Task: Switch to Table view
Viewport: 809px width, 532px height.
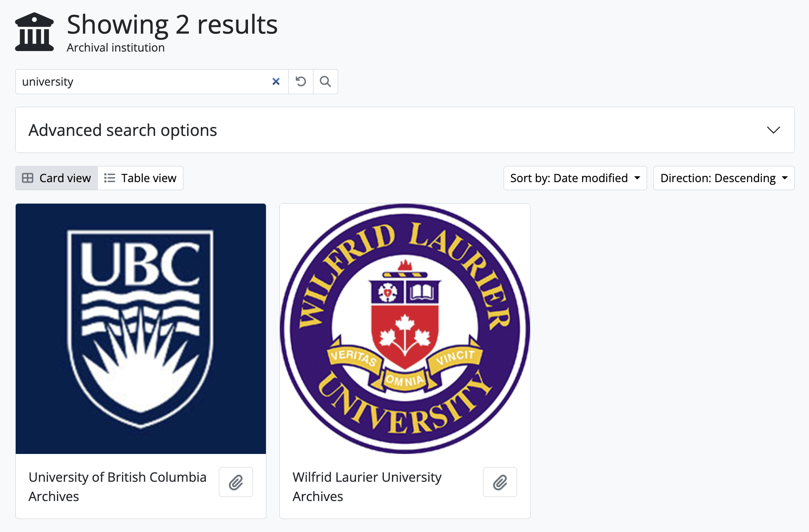Action: click(x=140, y=178)
